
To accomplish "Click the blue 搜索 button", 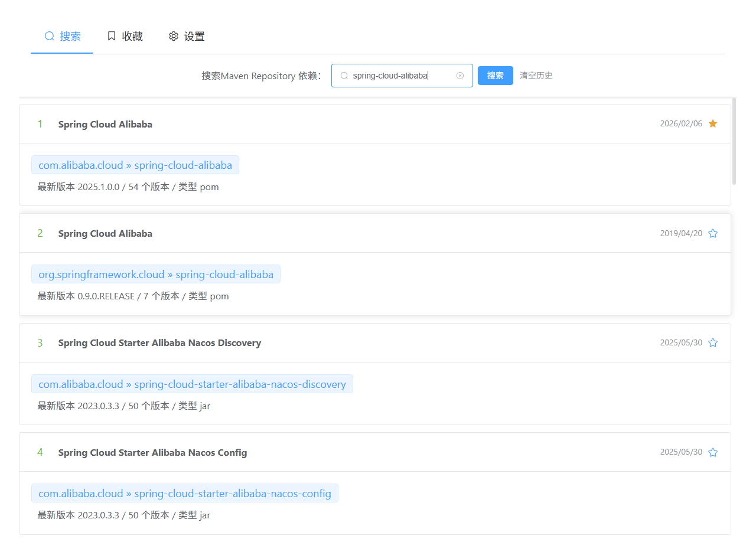I will [496, 76].
